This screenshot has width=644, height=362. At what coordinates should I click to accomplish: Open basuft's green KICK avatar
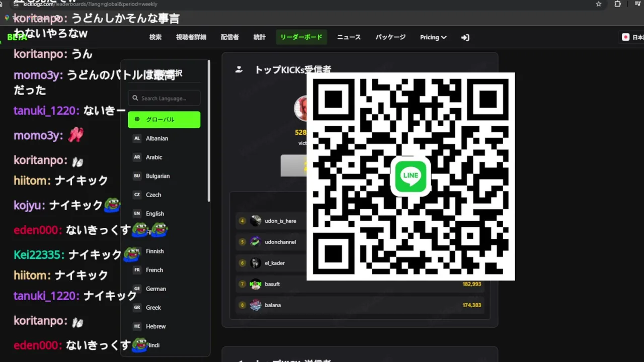point(256,284)
